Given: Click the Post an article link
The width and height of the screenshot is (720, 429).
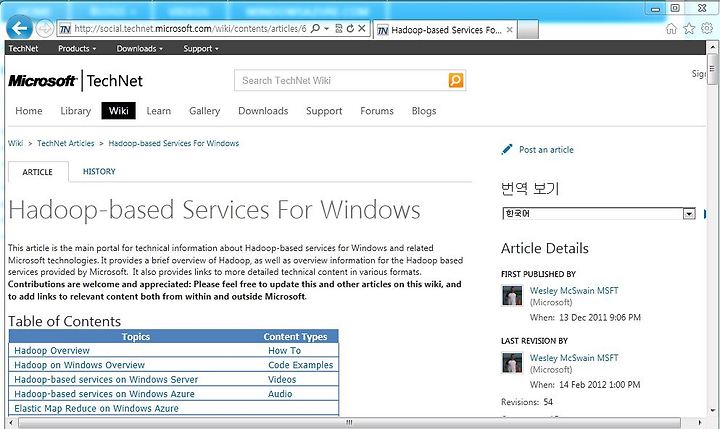Looking at the screenshot, I should coord(546,149).
